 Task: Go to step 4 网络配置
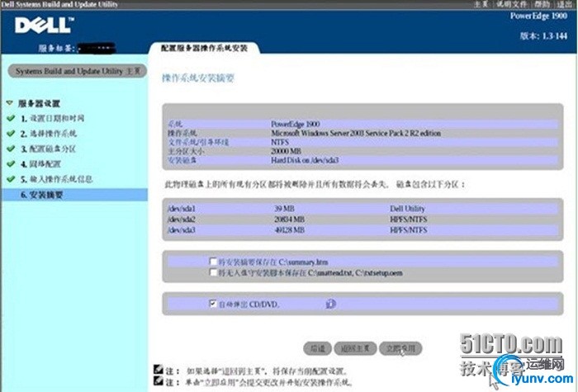tap(40, 164)
